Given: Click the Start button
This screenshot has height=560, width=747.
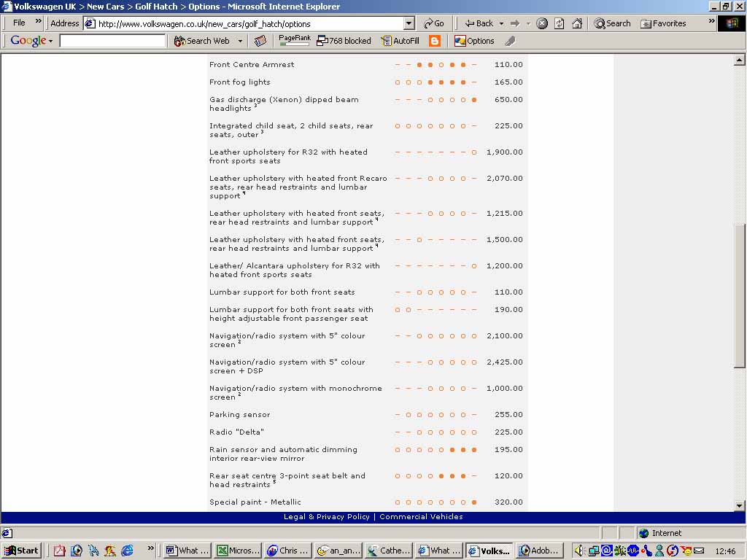Looking at the screenshot, I should (x=22, y=551).
